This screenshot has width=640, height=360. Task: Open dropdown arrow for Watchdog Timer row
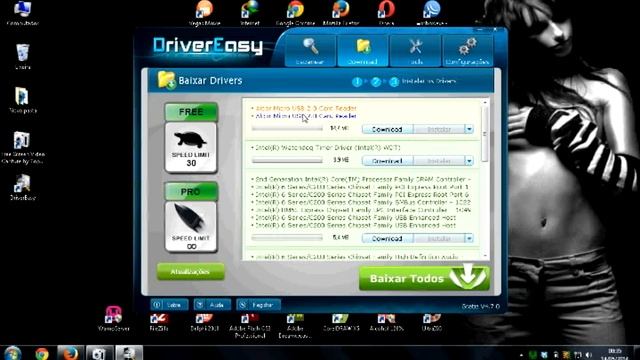point(469,161)
